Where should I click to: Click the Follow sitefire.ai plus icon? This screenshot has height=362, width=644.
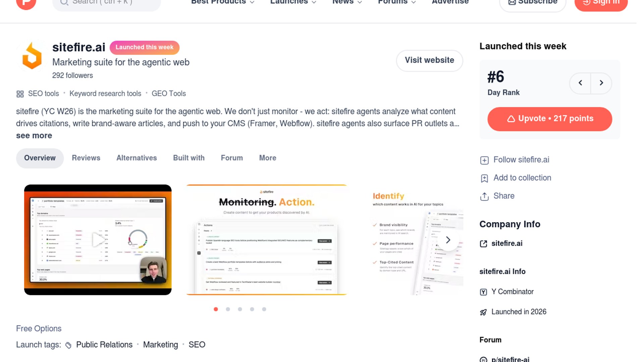484,160
